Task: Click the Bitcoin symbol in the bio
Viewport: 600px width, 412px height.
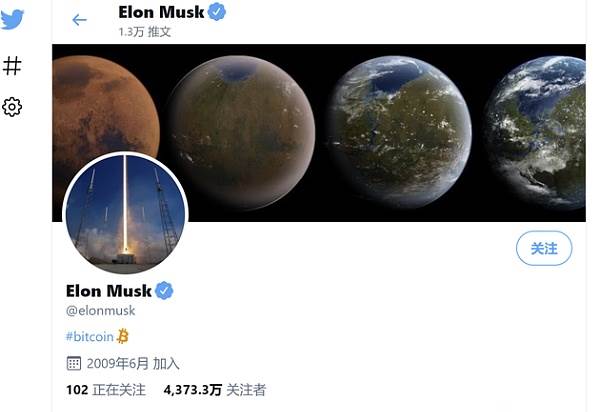Action: (122, 336)
